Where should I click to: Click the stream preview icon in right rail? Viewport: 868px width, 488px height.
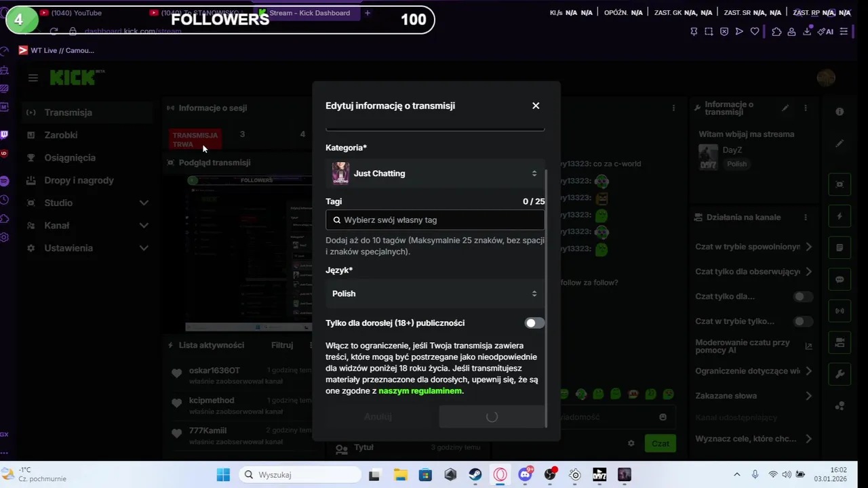[x=840, y=184]
